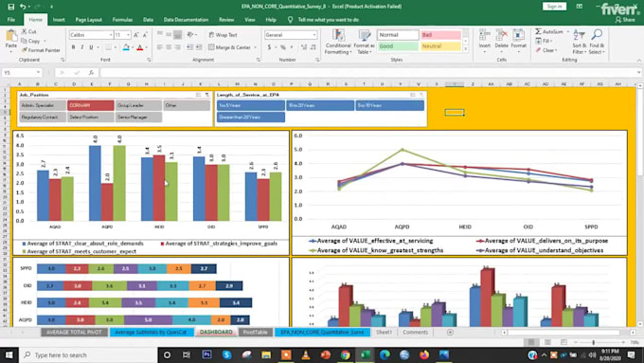Click the red Font Color swatch

139,47
